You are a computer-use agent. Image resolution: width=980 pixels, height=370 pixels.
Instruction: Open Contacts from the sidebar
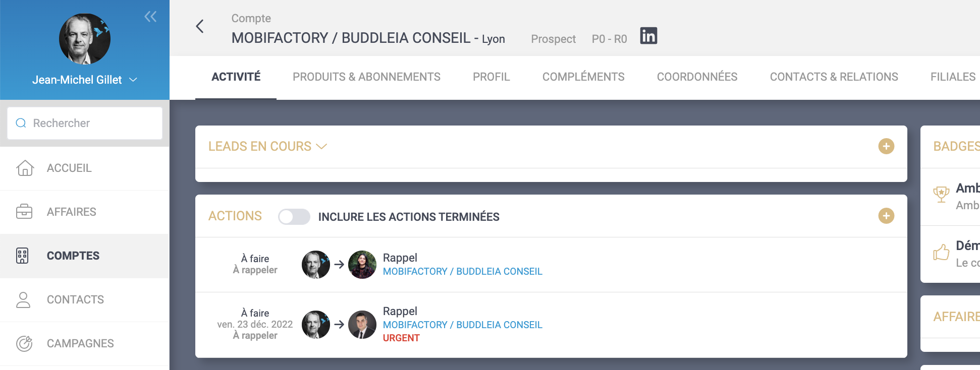point(75,299)
